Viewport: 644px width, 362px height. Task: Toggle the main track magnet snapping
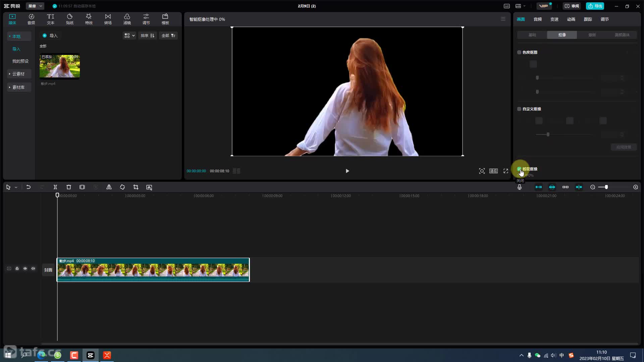[539, 187]
